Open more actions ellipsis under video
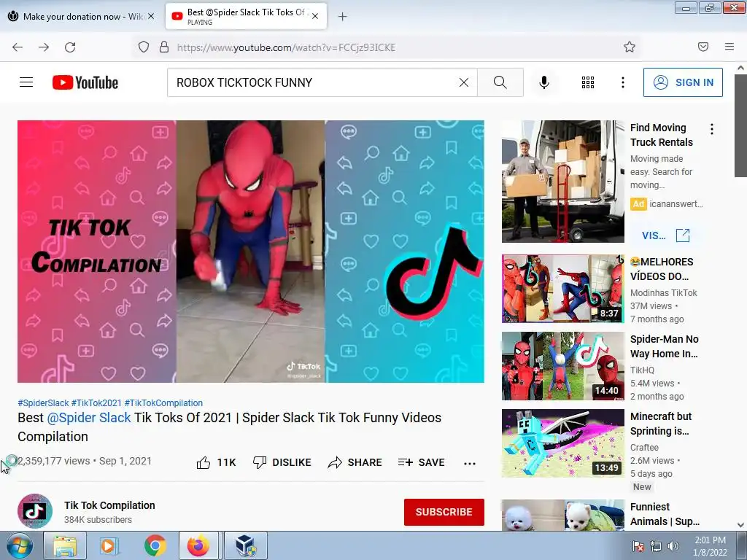The image size is (747, 560). 470,463
